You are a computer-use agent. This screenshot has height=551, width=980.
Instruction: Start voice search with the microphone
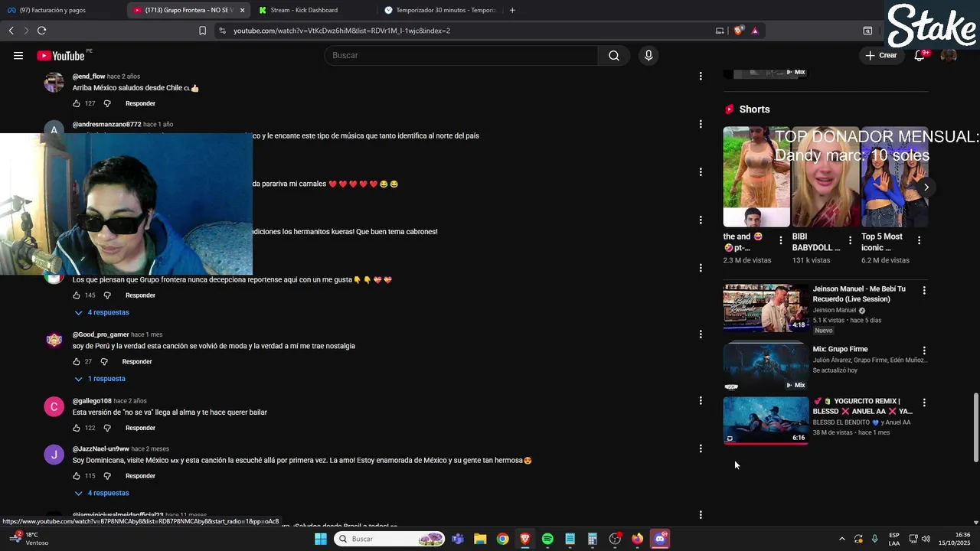tap(648, 55)
